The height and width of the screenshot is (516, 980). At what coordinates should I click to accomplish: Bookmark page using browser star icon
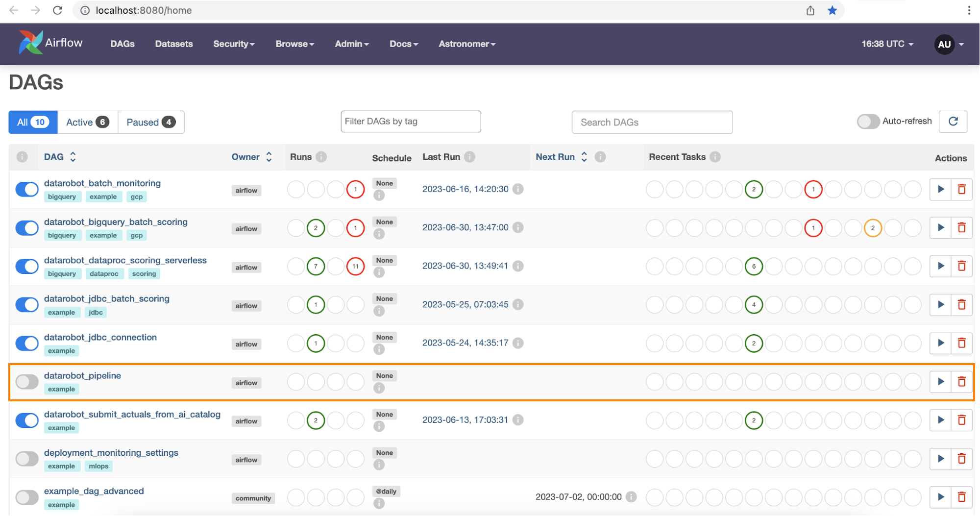point(832,10)
